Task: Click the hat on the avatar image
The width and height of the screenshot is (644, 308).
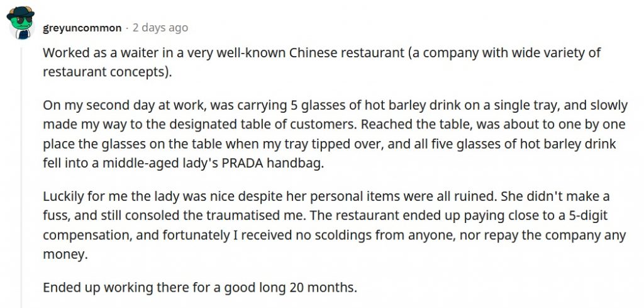Action: click(x=21, y=11)
